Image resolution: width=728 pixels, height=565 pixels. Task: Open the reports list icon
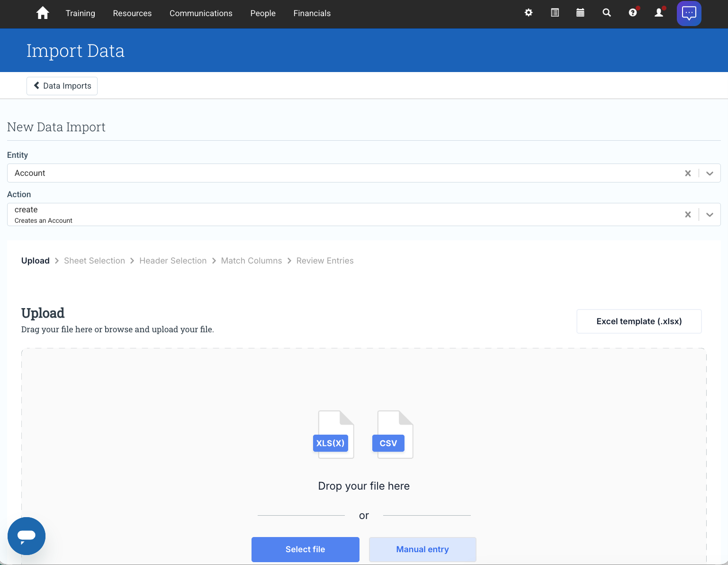[x=555, y=13]
